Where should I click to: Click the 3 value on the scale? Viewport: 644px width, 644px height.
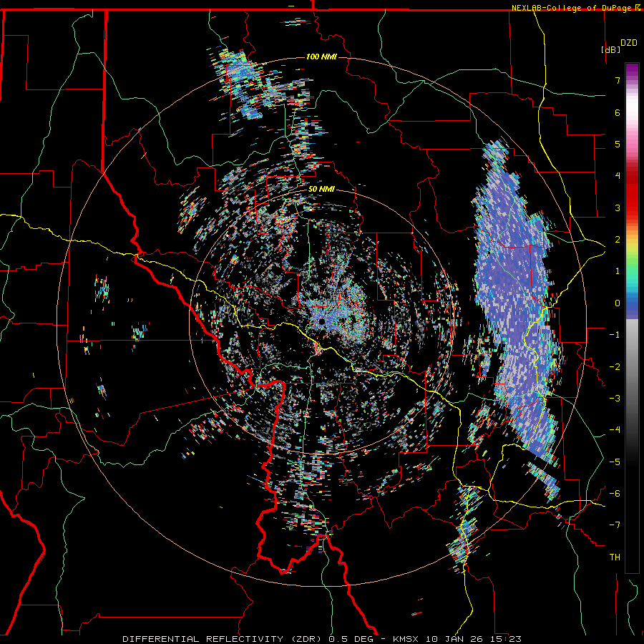click(x=618, y=208)
